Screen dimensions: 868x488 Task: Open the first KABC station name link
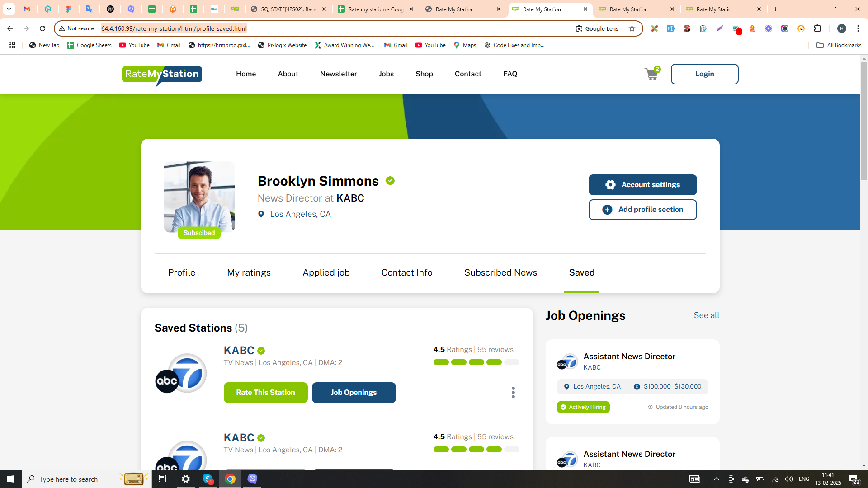(239, 350)
